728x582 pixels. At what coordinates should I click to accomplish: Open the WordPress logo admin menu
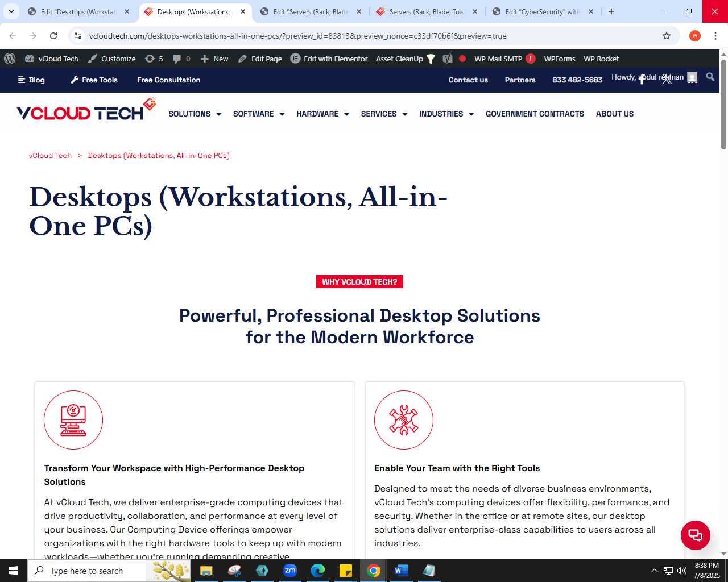10,59
